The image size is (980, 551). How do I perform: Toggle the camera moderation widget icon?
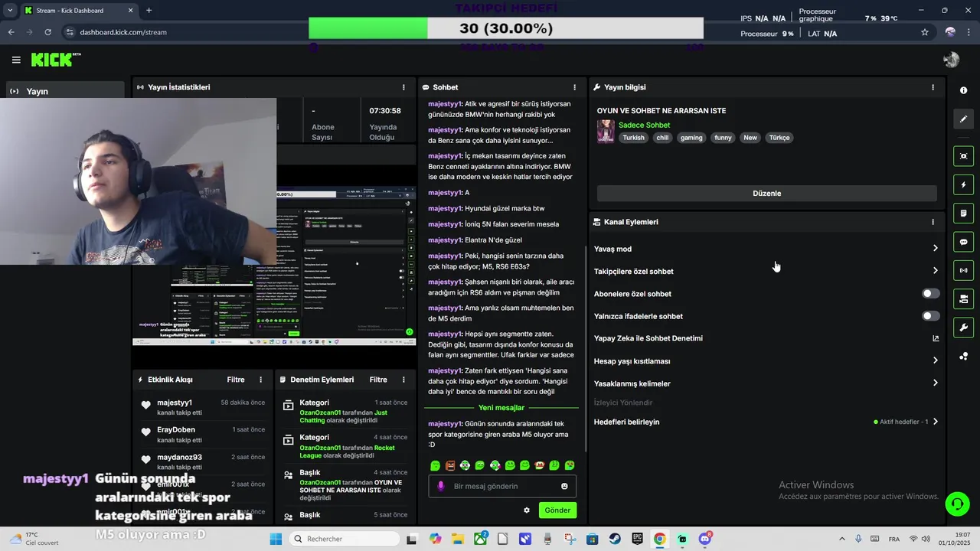pos(963,298)
